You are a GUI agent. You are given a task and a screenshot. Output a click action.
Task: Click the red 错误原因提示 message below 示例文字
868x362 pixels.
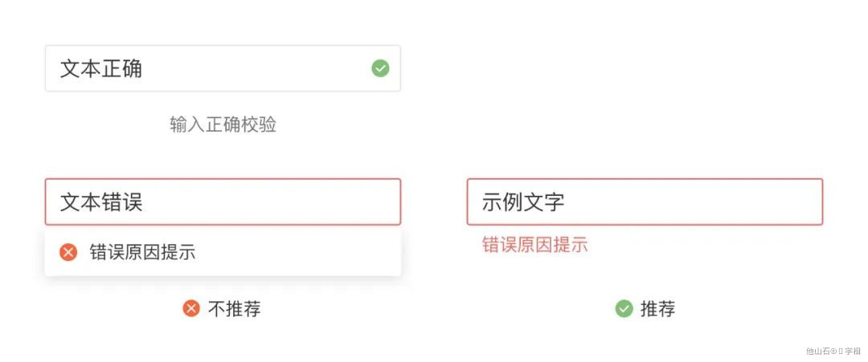coord(534,245)
